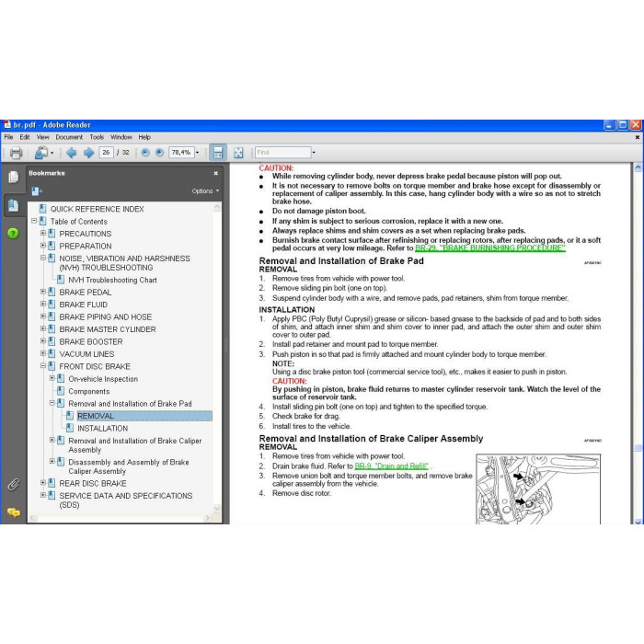Follow the BR-29 Brake Burnishing Procedure link
Viewport: 644px width, 644px height.
(x=490, y=248)
